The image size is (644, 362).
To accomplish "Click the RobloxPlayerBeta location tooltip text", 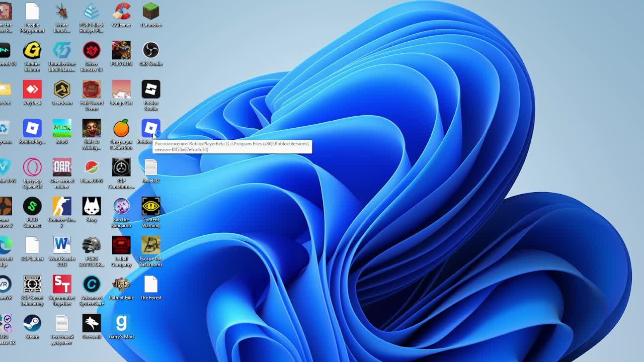I will [232, 146].
